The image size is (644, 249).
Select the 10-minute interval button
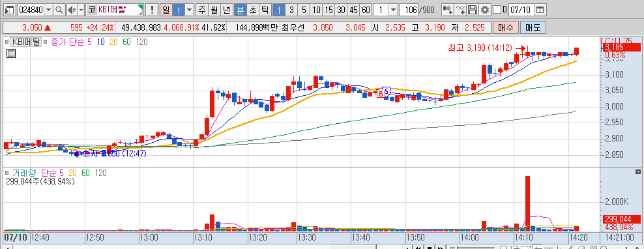pyautogui.click(x=316, y=9)
